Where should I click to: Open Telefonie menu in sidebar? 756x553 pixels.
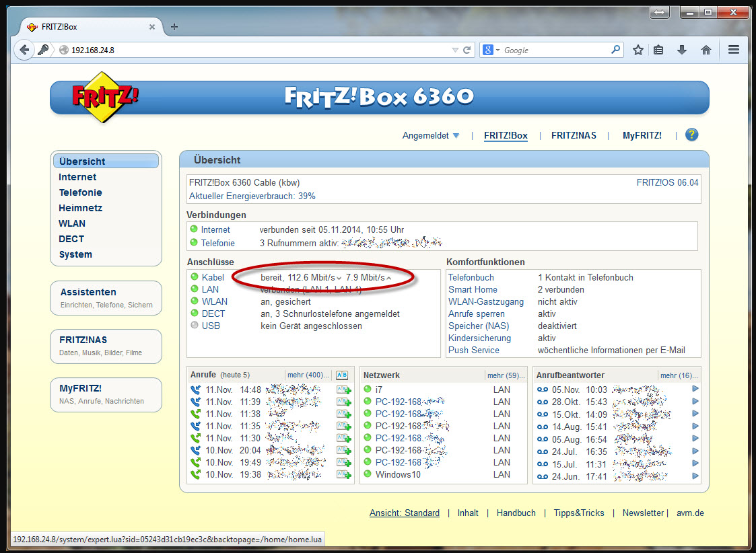click(80, 192)
